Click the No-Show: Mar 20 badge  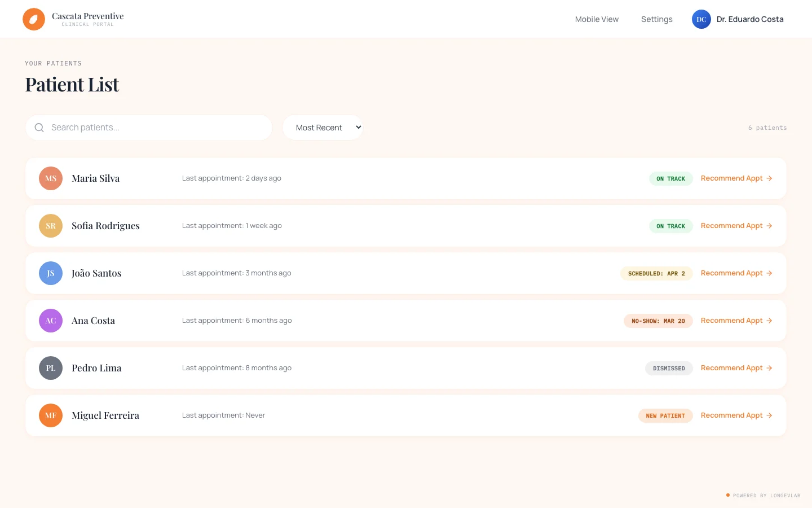click(658, 321)
